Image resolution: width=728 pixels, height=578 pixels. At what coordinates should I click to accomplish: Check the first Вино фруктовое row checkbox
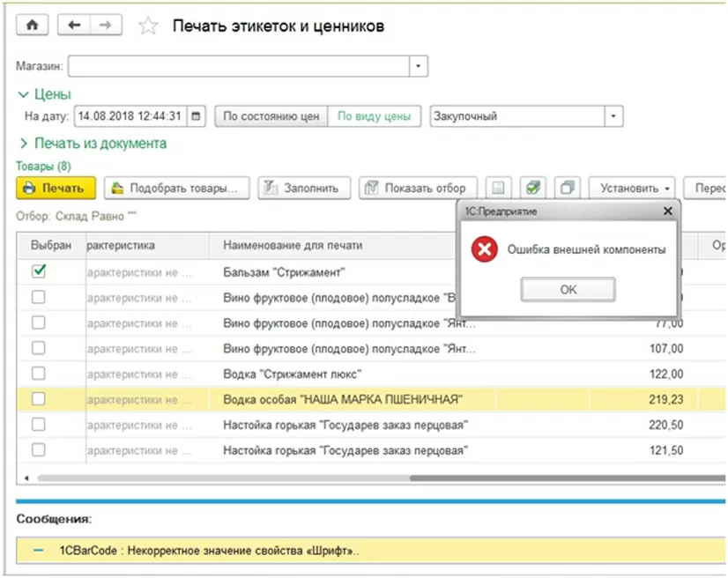[x=39, y=297]
